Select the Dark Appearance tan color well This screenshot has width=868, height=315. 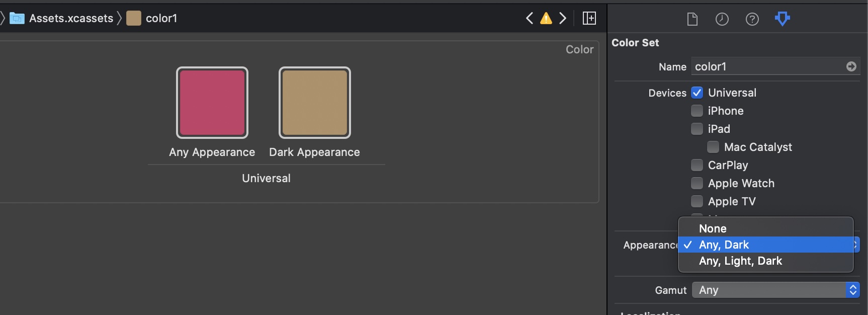point(315,103)
